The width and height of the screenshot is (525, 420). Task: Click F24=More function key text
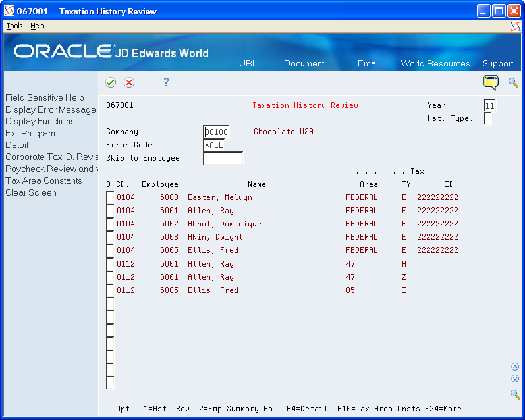tap(443, 409)
